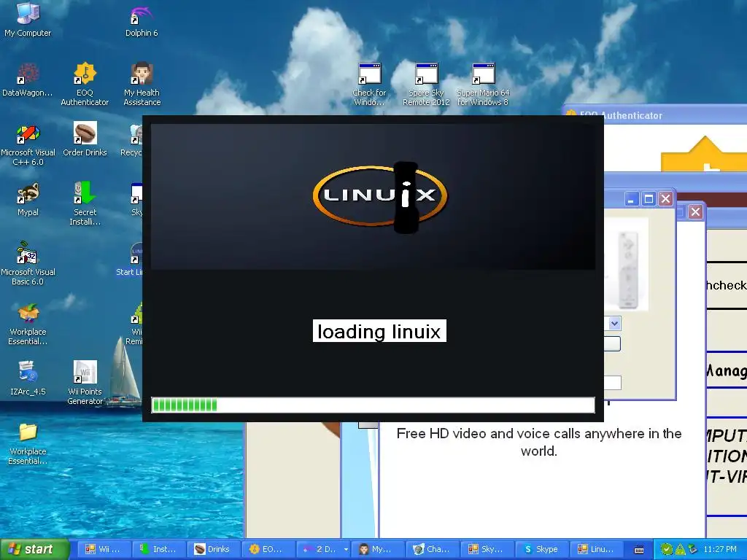The width and height of the screenshot is (747, 560).
Task: Click the Linuix logo in splash window
Action: click(x=379, y=196)
